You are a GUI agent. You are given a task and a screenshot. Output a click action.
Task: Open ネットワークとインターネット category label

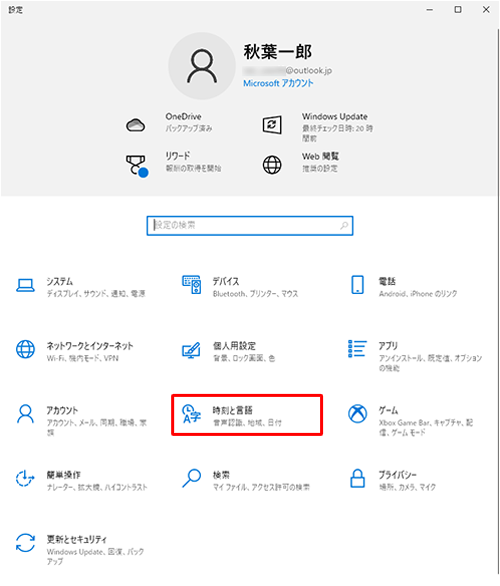point(90,346)
